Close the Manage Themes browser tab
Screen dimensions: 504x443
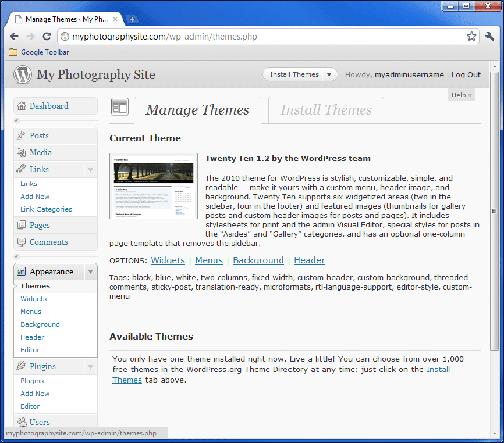point(115,19)
